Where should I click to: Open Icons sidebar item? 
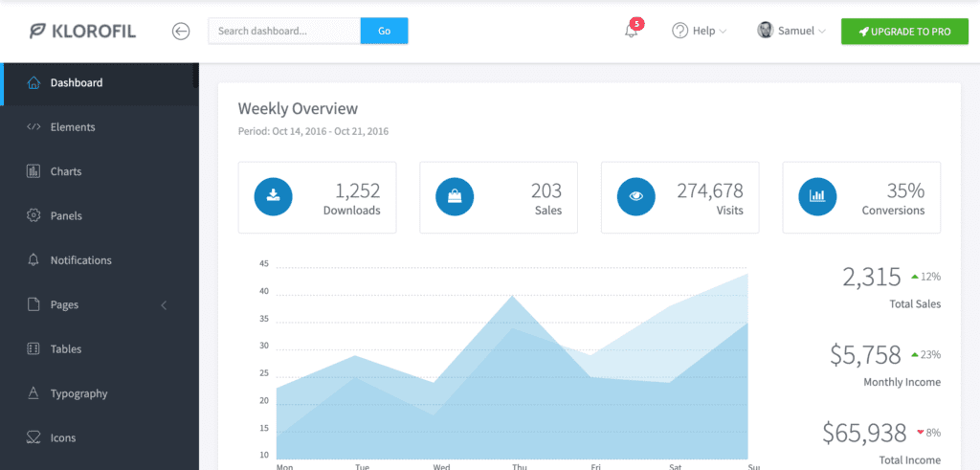(100, 437)
